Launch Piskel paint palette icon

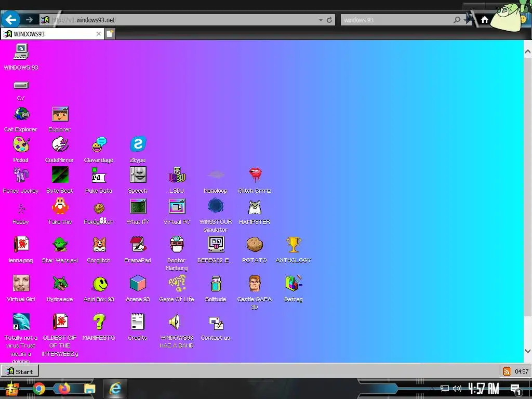coord(21,145)
